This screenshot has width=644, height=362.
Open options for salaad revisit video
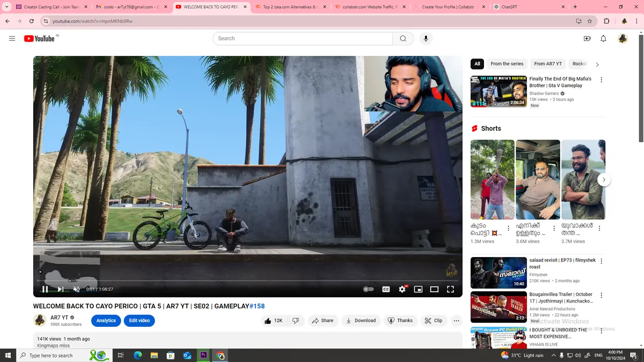click(601, 261)
